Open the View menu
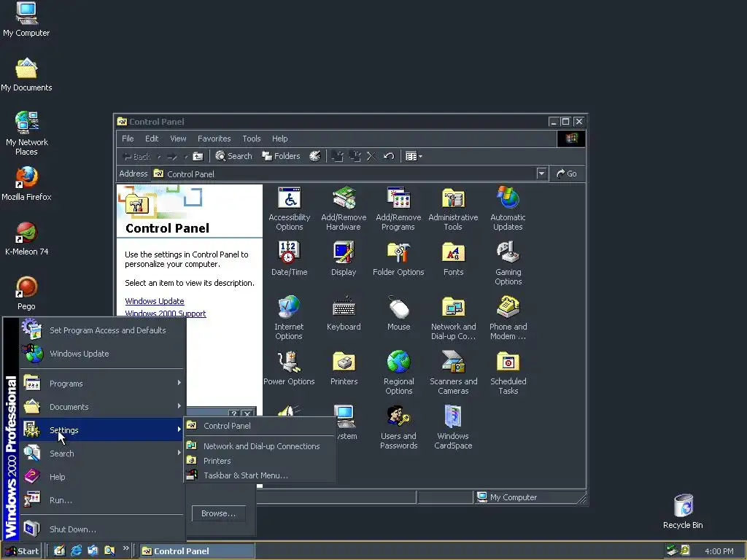 pos(178,139)
